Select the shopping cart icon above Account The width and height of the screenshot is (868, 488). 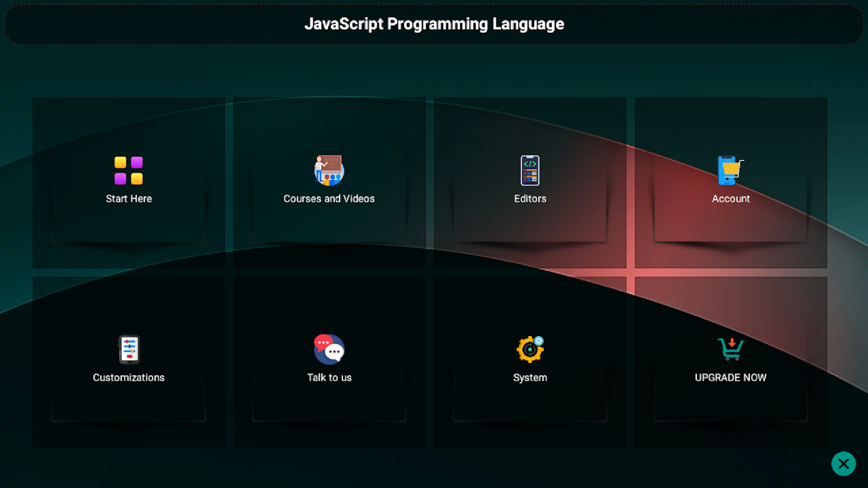[731, 170]
